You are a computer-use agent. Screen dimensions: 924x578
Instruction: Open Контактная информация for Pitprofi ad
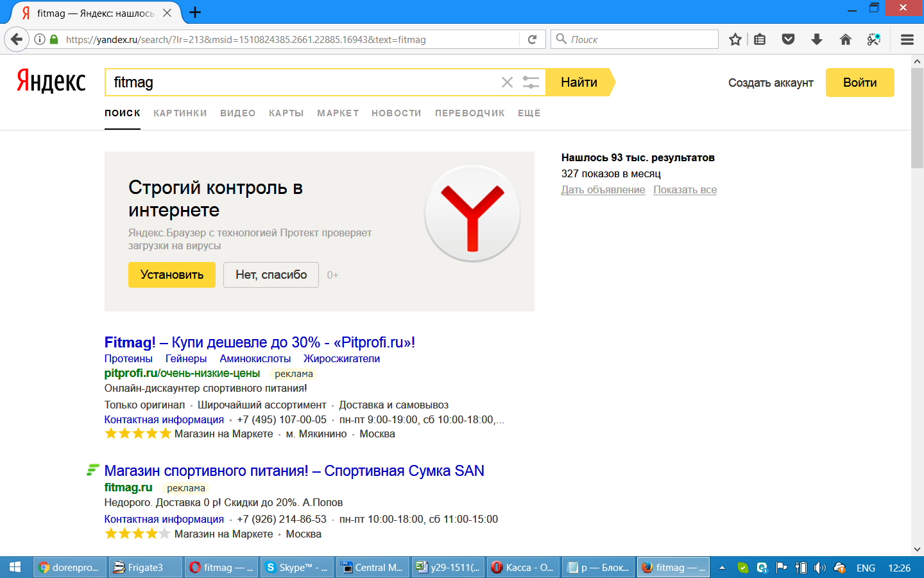tap(164, 419)
